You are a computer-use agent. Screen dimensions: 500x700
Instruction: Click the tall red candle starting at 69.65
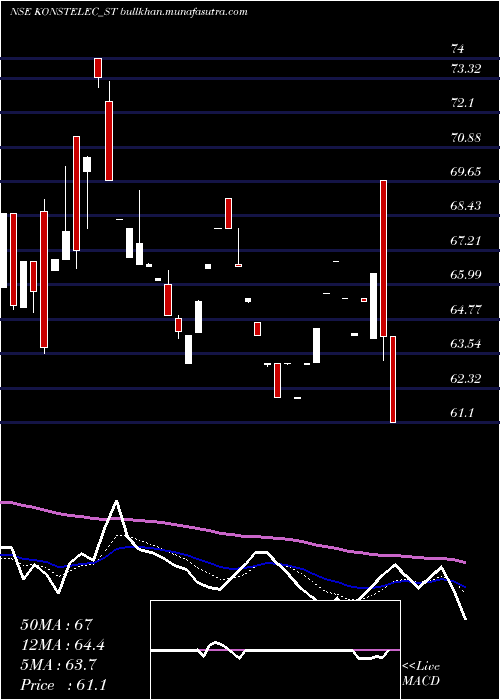click(383, 258)
